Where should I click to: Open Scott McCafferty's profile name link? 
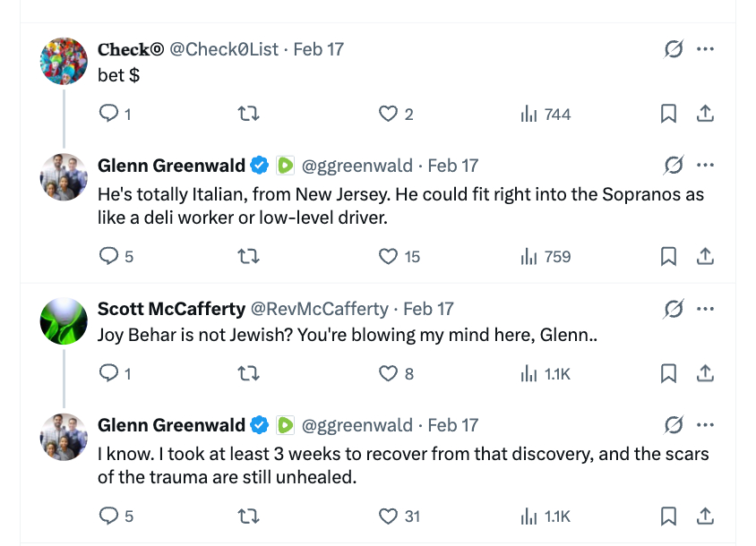click(171, 309)
